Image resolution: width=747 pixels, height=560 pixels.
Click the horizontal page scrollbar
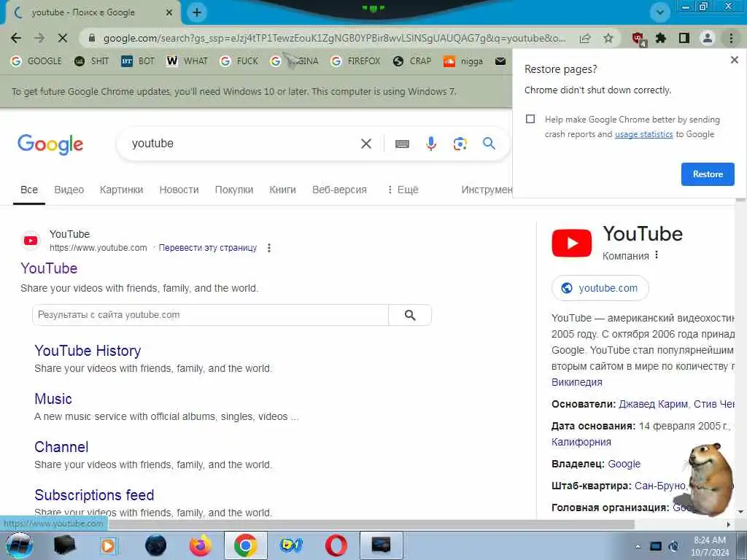tap(371, 525)
